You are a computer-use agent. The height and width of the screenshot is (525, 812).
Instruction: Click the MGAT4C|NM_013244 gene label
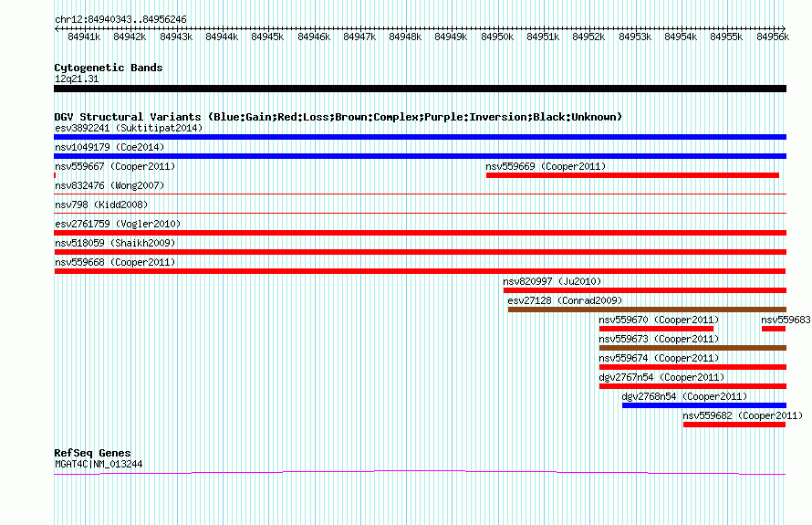coord(99,464)
